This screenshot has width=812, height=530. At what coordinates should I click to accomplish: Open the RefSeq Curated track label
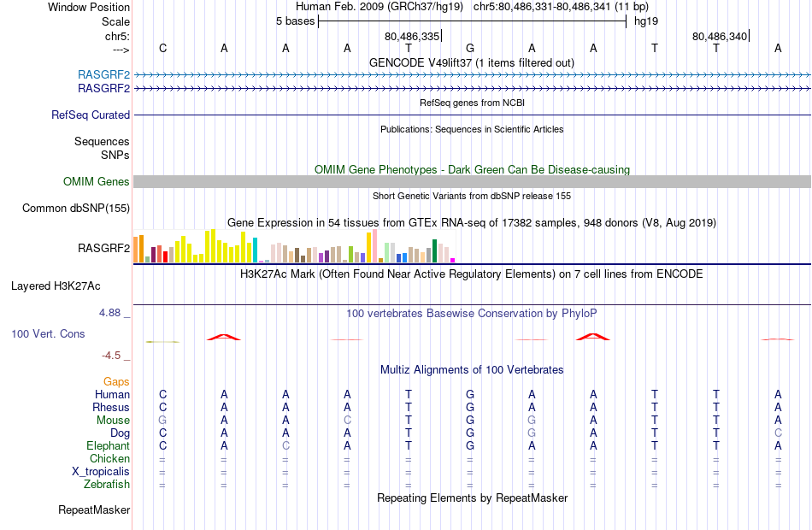(91, 115)
